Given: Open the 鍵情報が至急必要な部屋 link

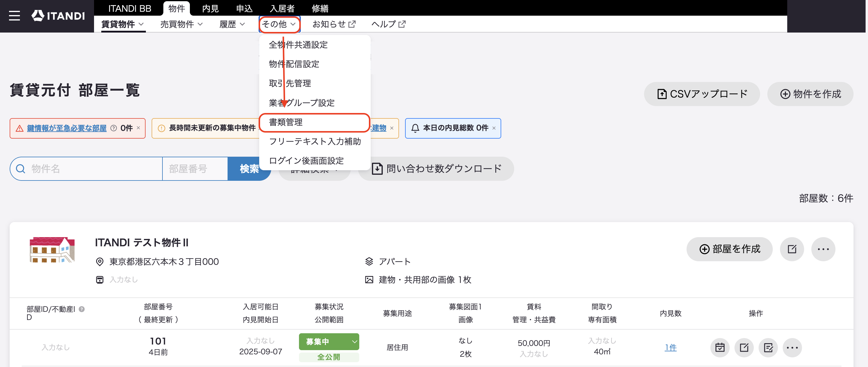Looking at the screenshot, I should (x=67, y=128).
